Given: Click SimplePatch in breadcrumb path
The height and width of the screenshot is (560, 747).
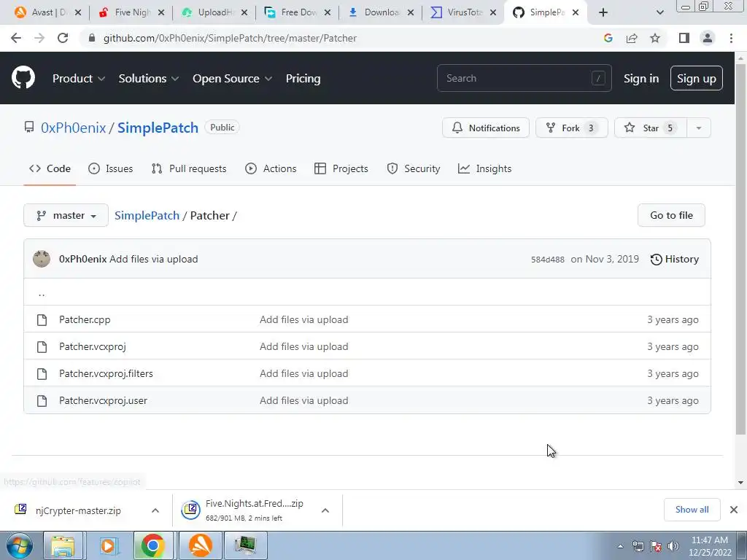Looking at the screenshot, I should pyautogui.click(x=147, y=215).
